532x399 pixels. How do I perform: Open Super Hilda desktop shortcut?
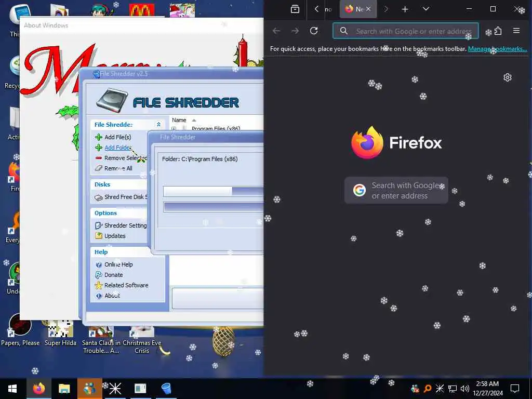(60, 332)
